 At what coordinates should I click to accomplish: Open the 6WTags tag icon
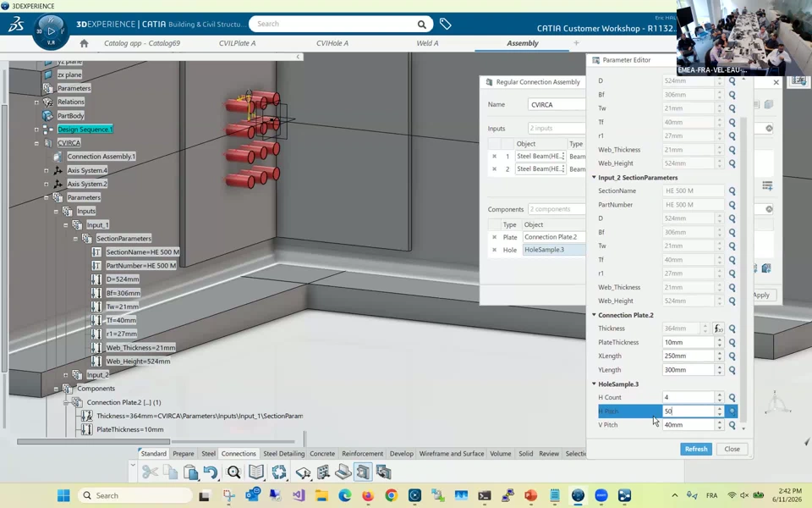pyautogui.click(x=445, y=24)
